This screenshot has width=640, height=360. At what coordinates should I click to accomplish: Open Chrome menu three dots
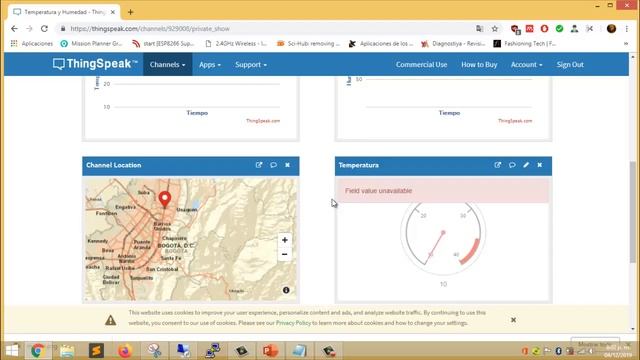pos(627,29)
